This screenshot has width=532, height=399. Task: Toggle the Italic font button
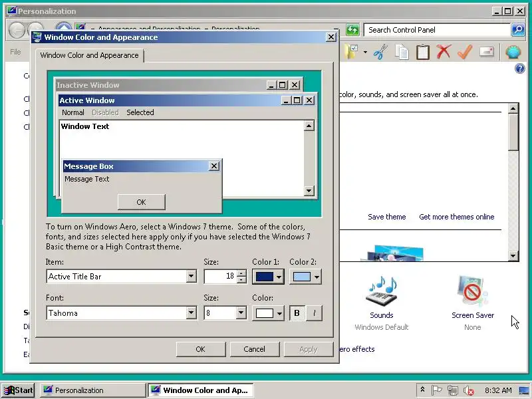click(314, 313)
